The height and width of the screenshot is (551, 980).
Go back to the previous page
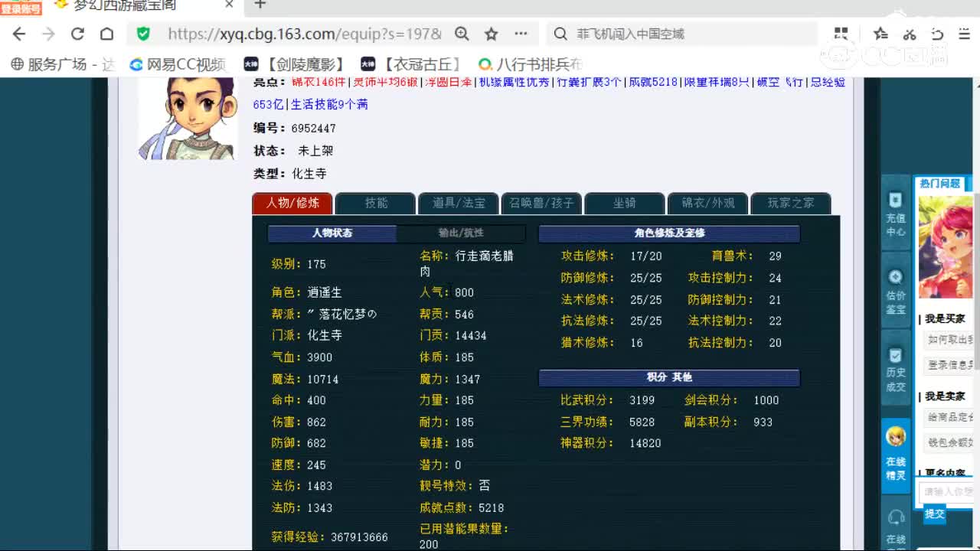click(x=19, y=34)
